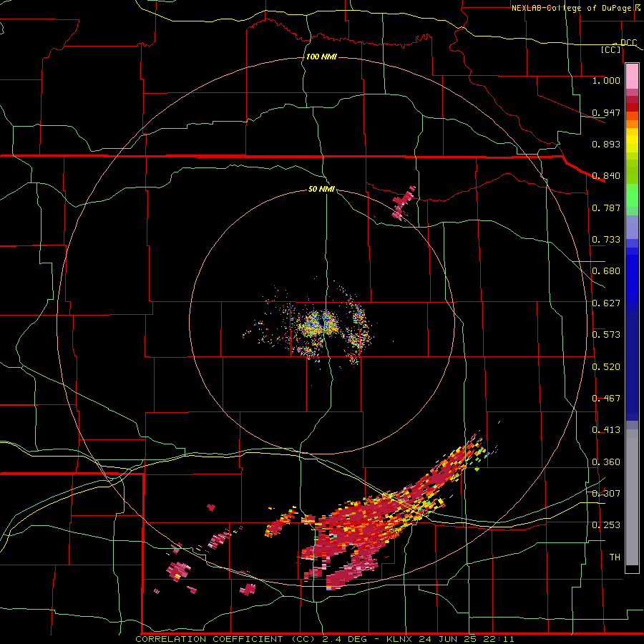Click the bright green band of color bar
644x644 pixels.
tap(632, 195)
